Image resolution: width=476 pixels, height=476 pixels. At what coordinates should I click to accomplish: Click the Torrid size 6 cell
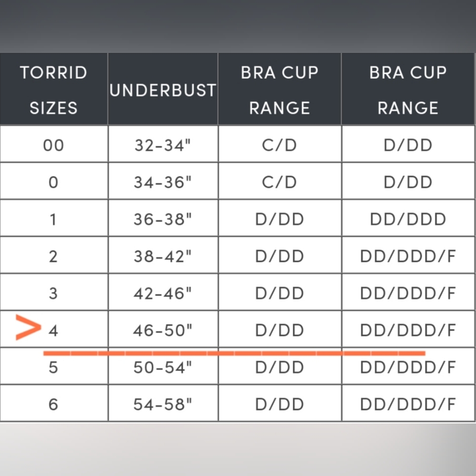pyautogui.click(x=53, y=405)
